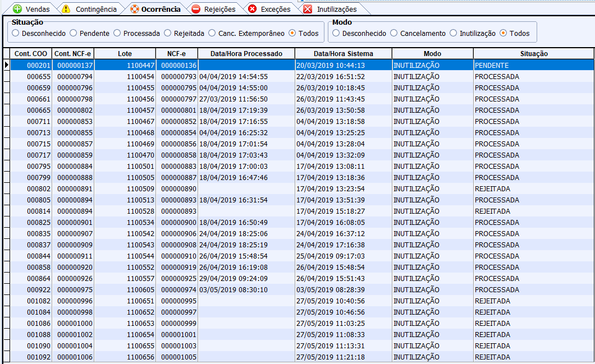Sort by the Situação column header
The width and height of the screenshot is (595, 364).
click(534, 53)
